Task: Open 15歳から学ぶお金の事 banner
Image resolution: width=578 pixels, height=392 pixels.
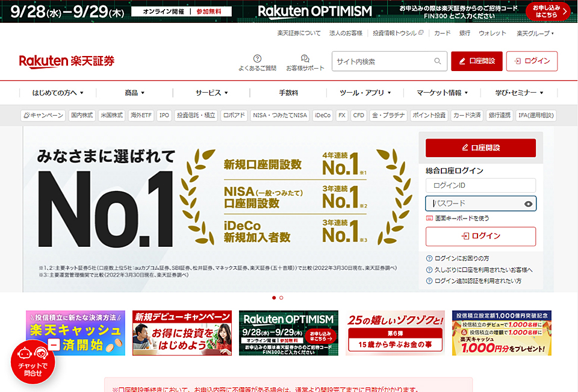Action: [x=395, y=333]
